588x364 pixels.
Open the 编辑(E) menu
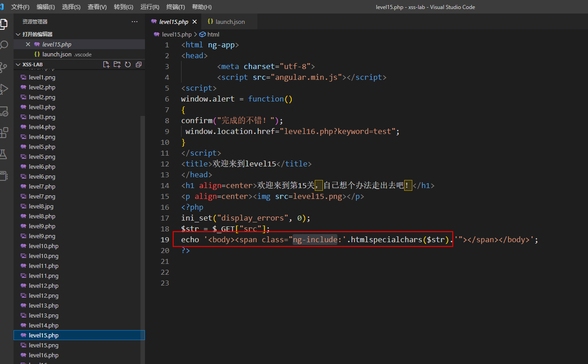click(x=46, y=7)
